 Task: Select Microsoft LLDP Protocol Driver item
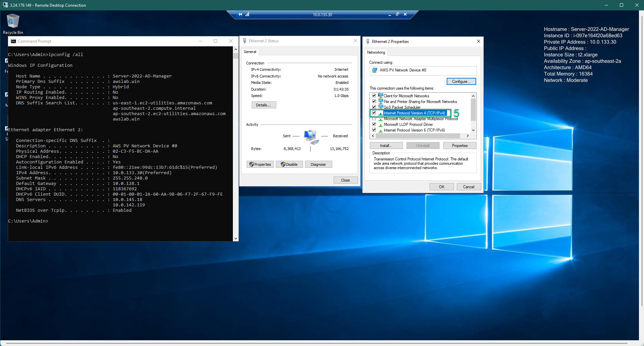(408, 125)
